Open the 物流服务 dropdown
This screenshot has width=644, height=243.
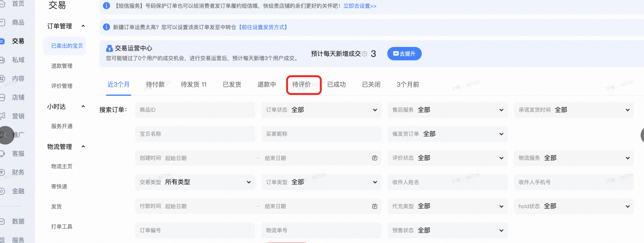coord(574,158)
